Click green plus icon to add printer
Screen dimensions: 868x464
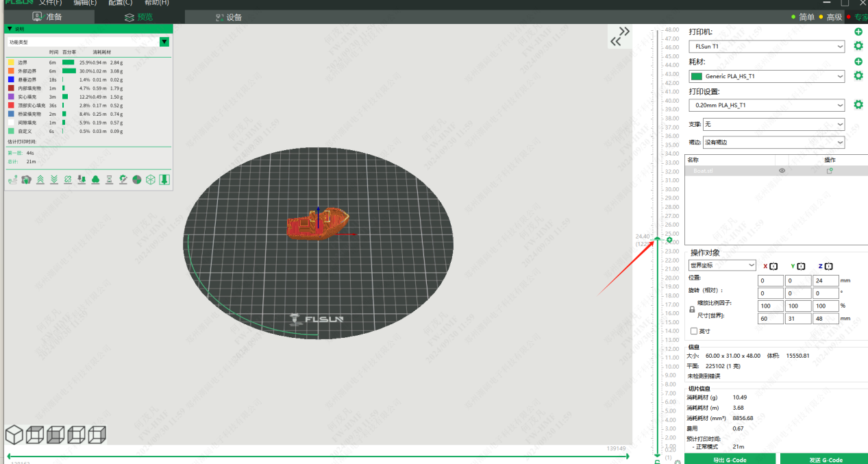858,32
